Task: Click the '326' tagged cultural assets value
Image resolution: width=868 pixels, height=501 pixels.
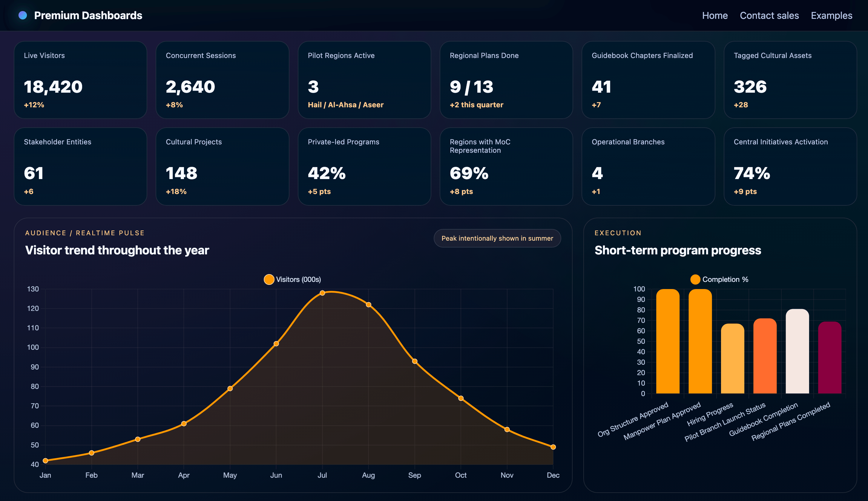Action: [750, 87]
